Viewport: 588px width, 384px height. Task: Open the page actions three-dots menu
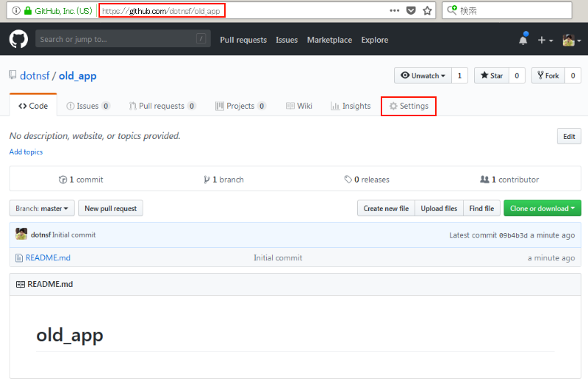395,10
